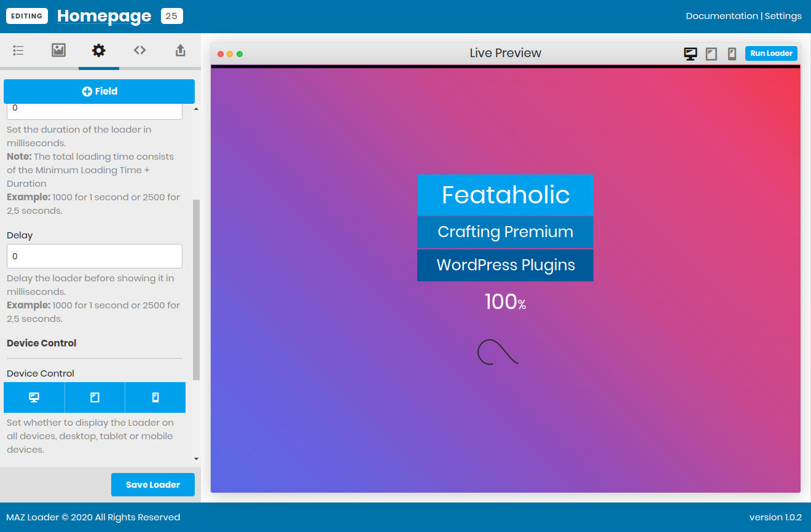
Task: Click the 100% progress counter
Action: click(506, 302)
